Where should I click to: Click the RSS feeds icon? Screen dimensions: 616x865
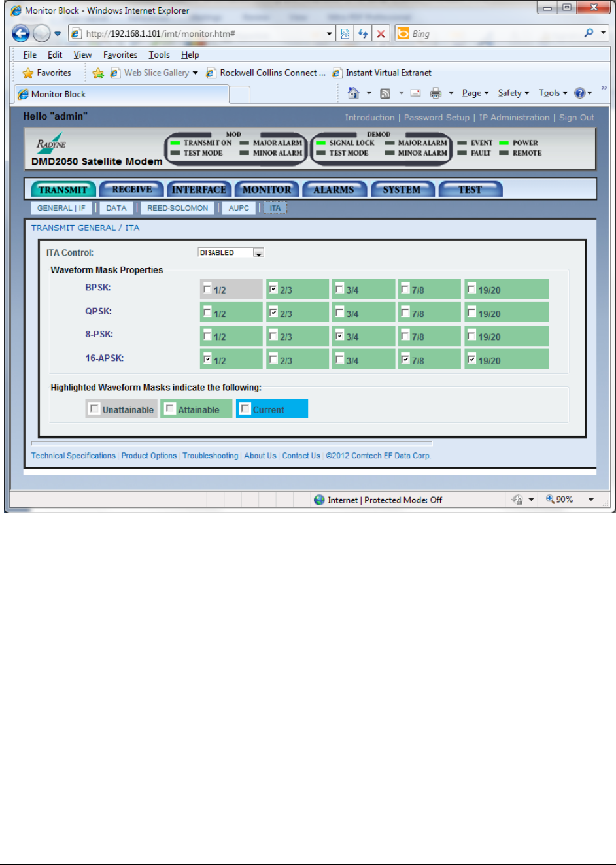click(x=385, y=93)
